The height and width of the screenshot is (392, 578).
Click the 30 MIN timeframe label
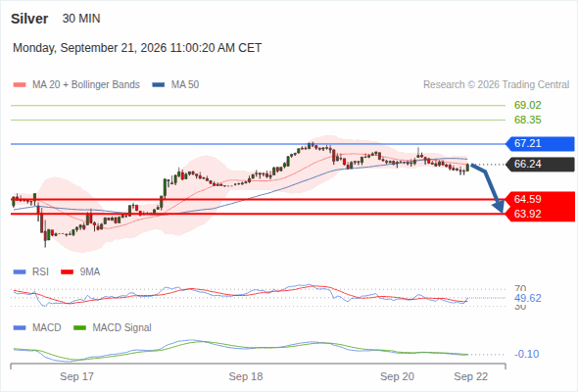pos(81,19)
